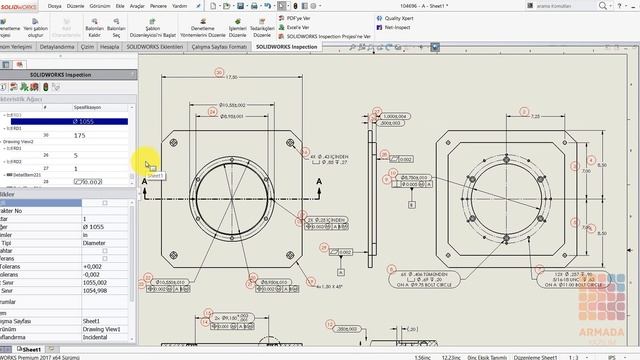Click Yeni şablon oluştur icon
Image resolution: width=640 pixels, height=360 pixels.
click(x=36, y=28)
